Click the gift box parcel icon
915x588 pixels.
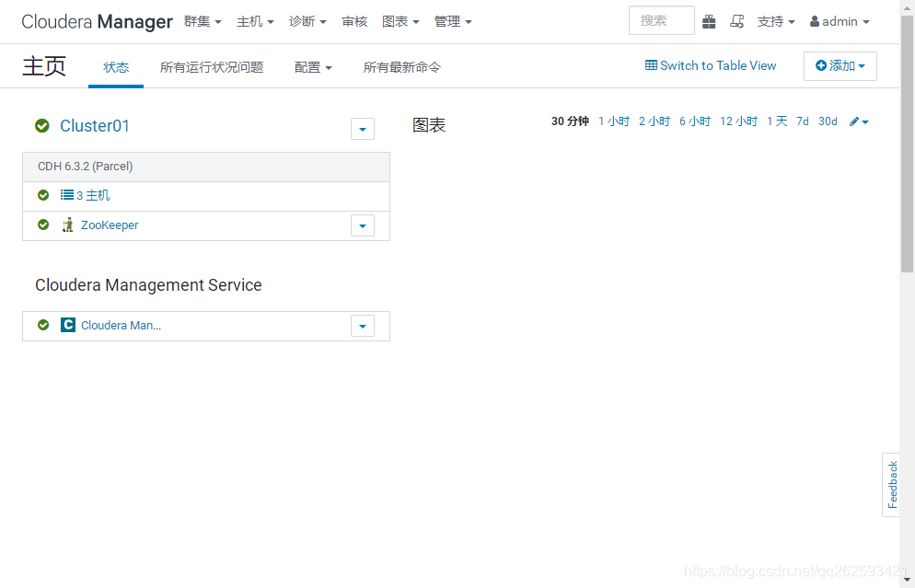(x=709, y=21)
